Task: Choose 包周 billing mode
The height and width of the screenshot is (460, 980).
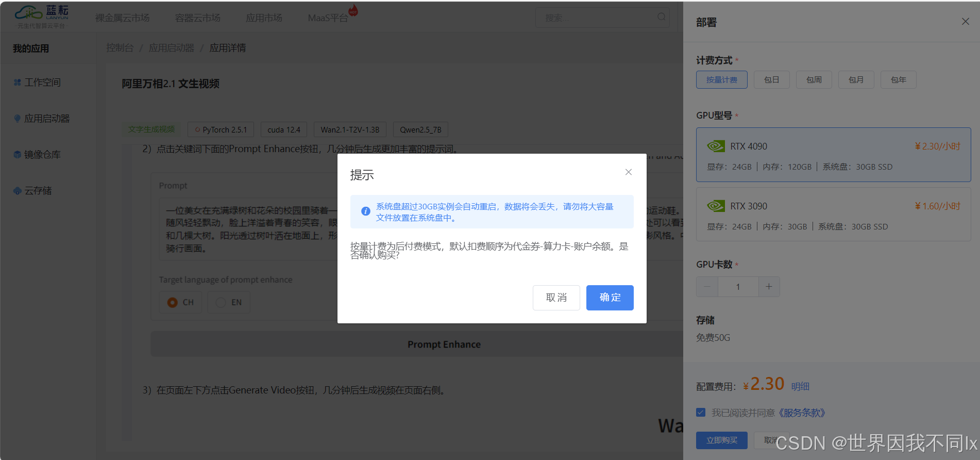Action: 814,80
